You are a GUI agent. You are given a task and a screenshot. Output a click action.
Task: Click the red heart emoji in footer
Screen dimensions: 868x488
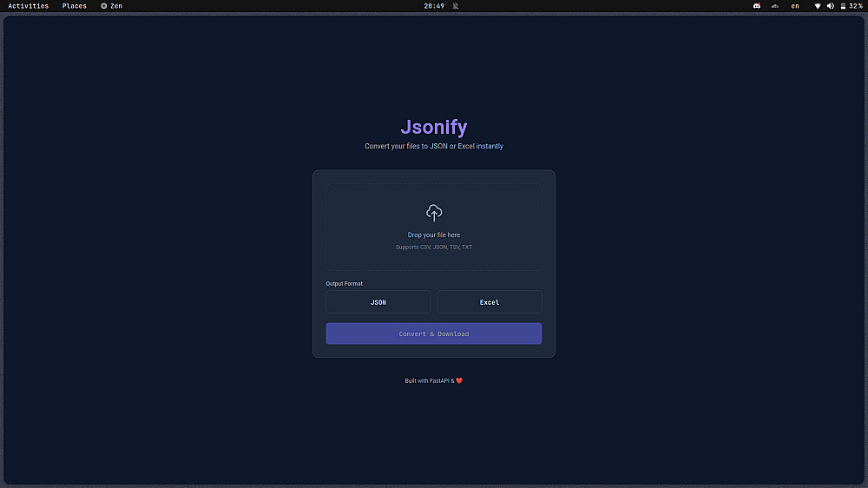[459, 380]
